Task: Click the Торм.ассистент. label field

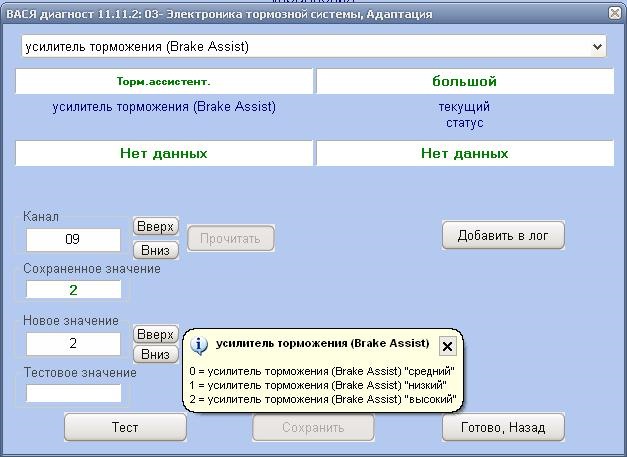Action: [164, 81]
